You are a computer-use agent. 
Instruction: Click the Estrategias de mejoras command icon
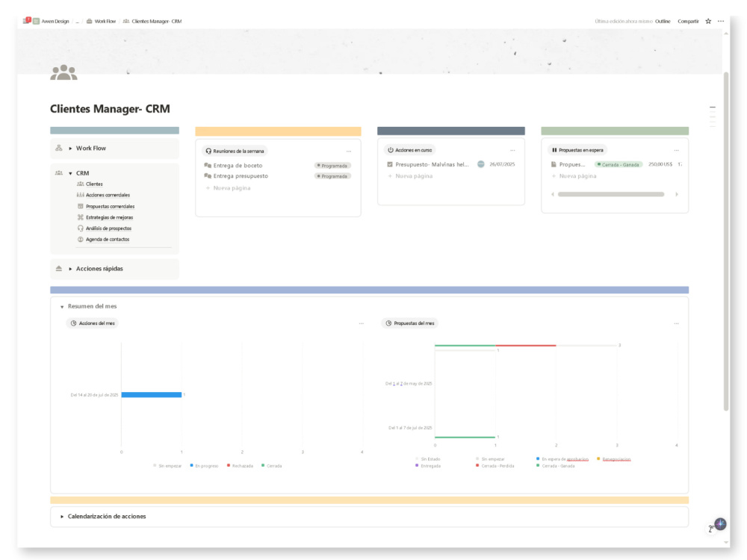80,217
